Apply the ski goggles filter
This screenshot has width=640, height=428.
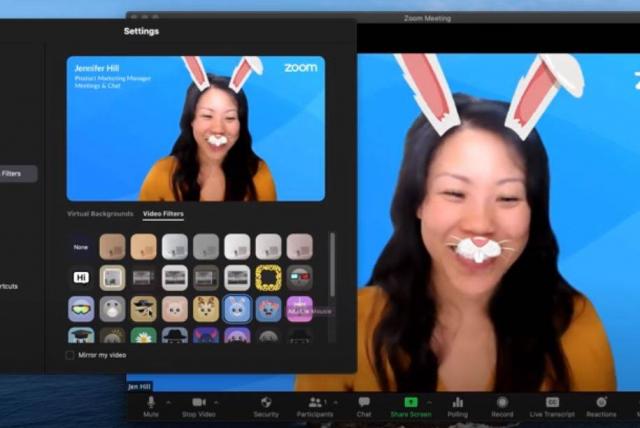[81, 309]
